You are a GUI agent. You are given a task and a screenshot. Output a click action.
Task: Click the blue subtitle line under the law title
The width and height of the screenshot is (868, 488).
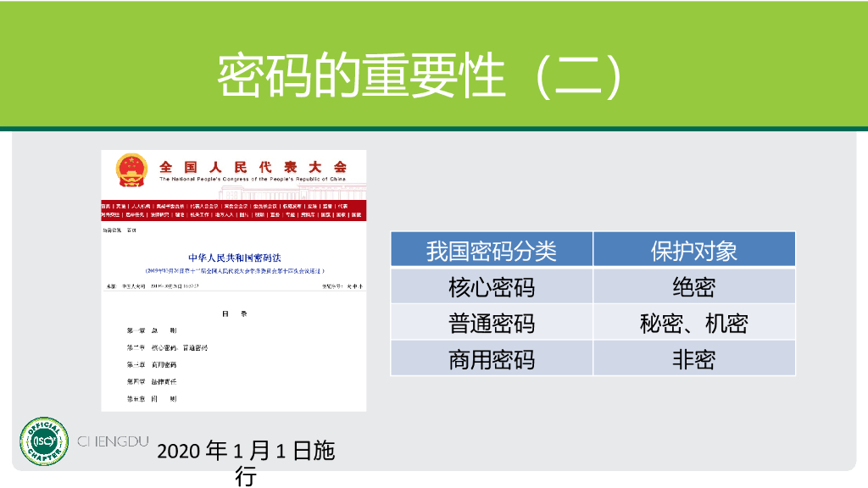pos(235,271)
